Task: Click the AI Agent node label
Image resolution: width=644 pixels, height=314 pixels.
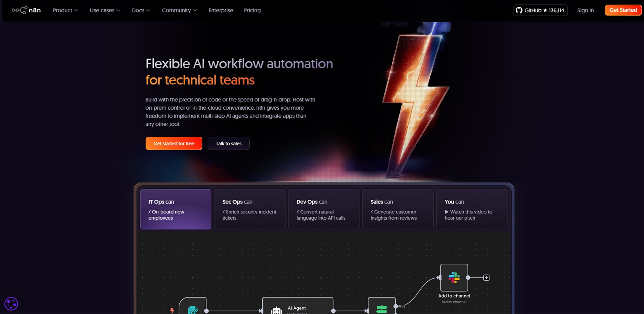Action: (296, 308)
